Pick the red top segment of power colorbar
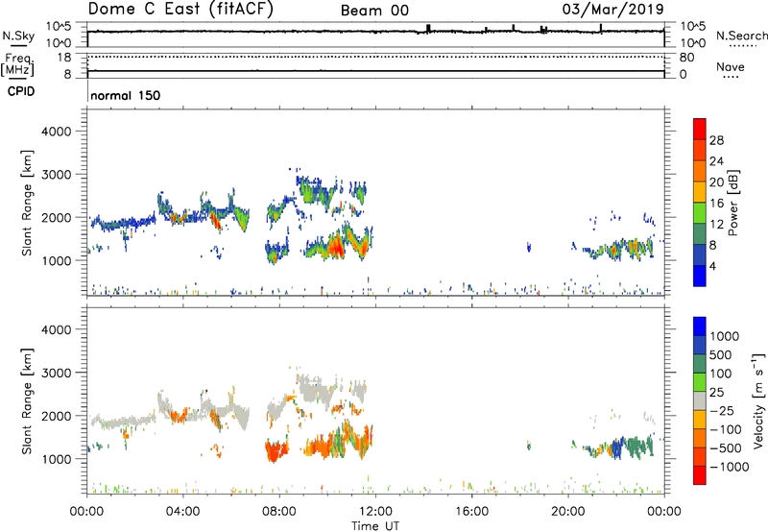The image size is (768, 532). point(700,129)
